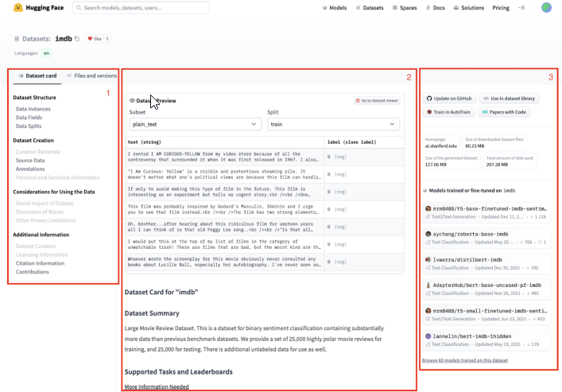Click the search models input field
The width and height of the screenshot is (562, 392).
(x=141, y=7)
